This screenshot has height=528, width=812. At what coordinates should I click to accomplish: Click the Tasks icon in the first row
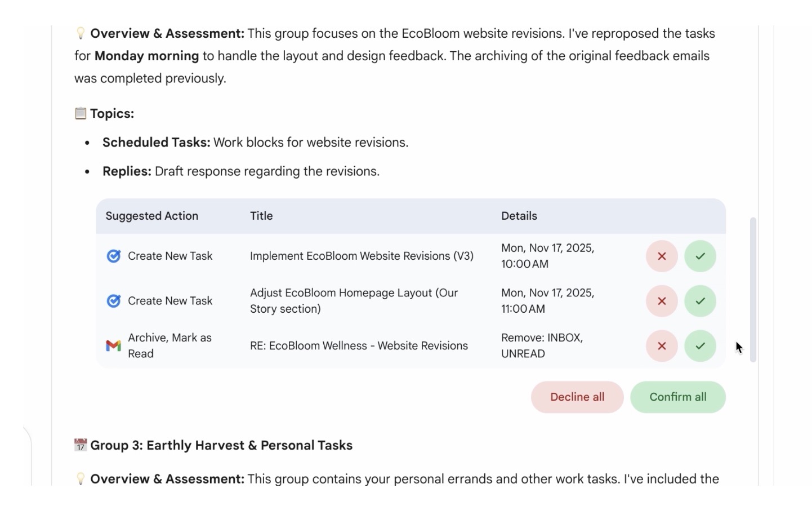[114, 256]
